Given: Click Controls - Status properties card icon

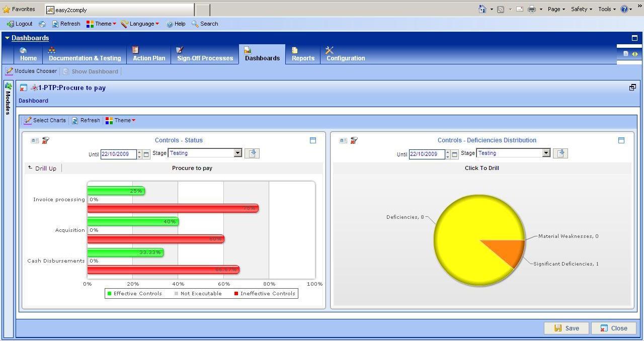Looking at the screenshot, I should click(35, 140).
